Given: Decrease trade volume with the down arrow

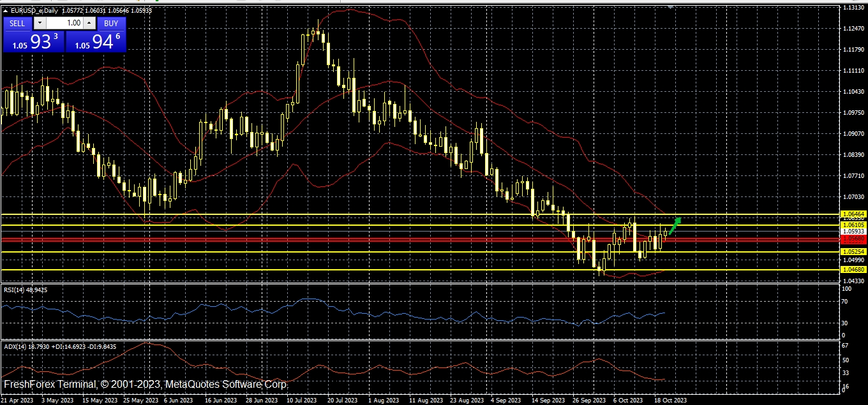Looking at the screenshot, I should coord(40,23).
